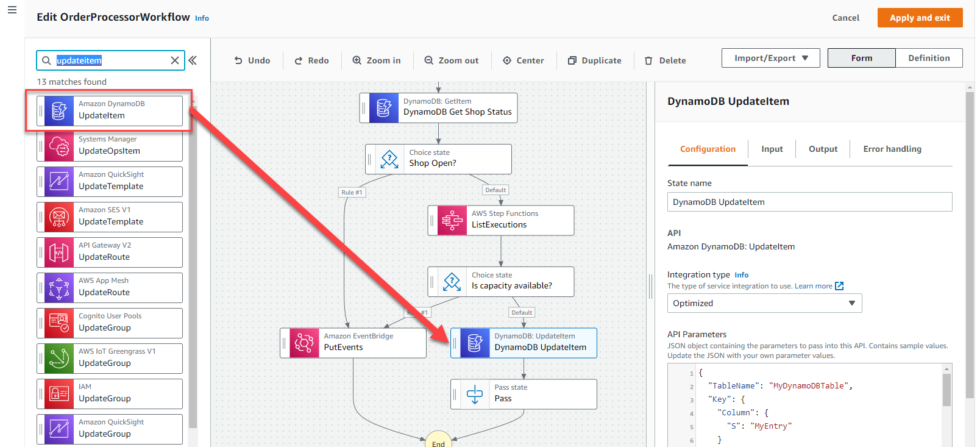Select Amazon SES V1 UpdateTemplate icon
The width and height of the screenshot is (980, 447).
(59, 217)
